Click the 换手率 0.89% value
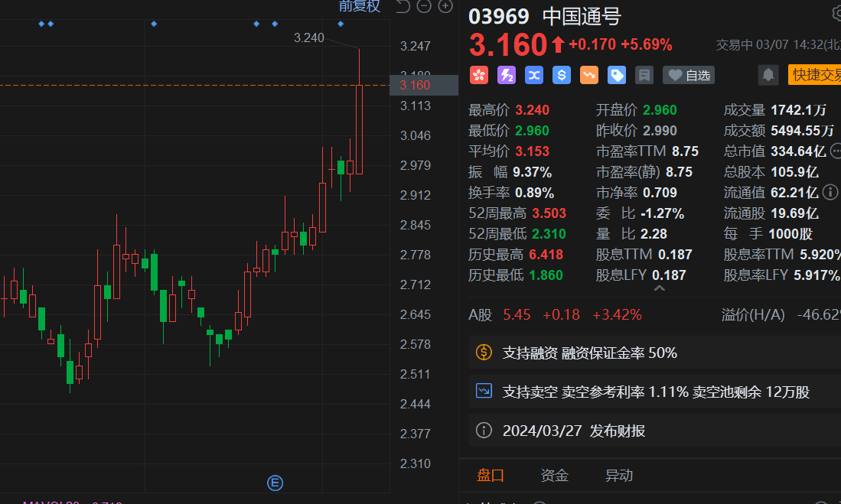Image resolution: width=841 pixels, height=504 pixels. 535,193
